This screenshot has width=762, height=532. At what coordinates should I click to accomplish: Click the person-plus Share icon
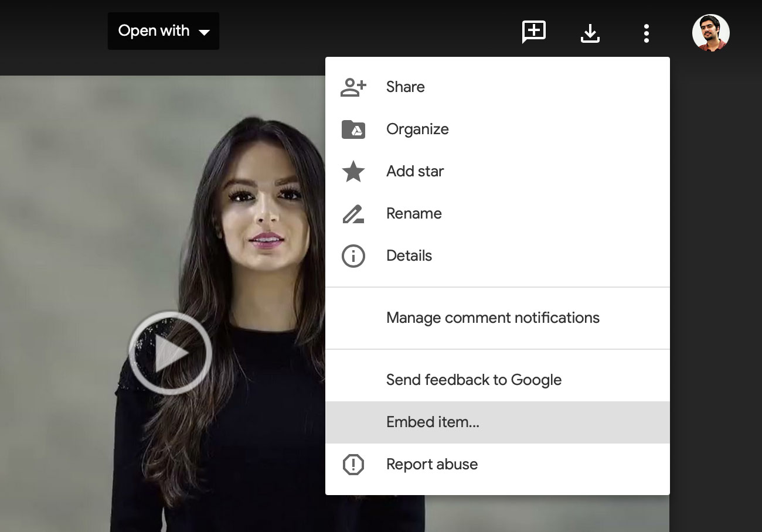click(x=353, y=87)
